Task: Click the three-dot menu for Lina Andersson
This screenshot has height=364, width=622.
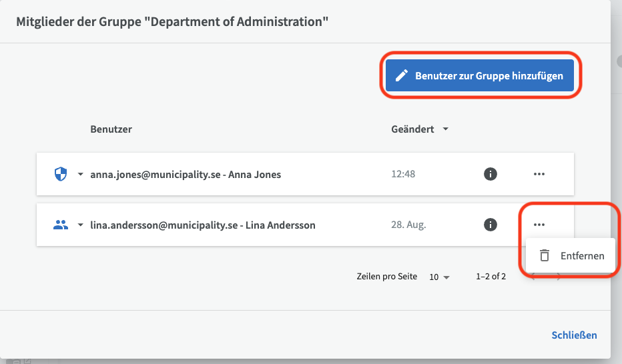Action: pyautogui.click(x=539, y=225)
